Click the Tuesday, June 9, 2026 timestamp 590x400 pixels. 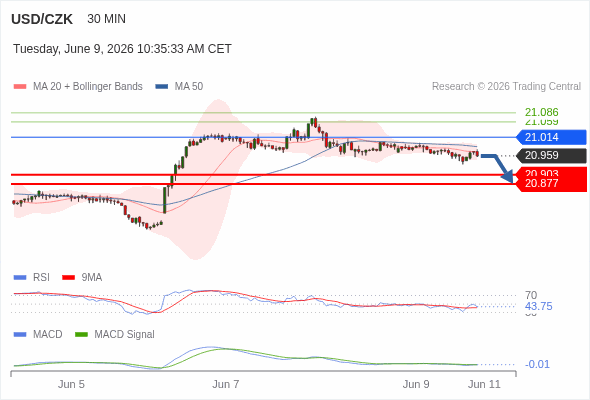point(122,49)
